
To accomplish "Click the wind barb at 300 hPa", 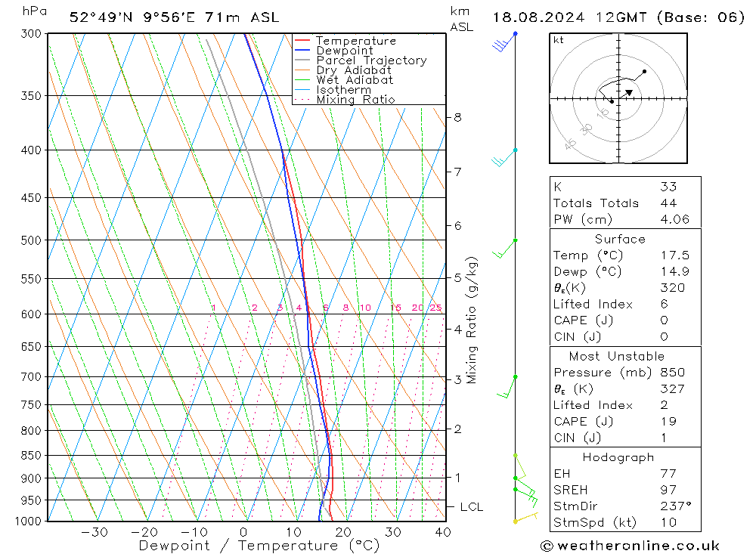I will [504, 42].
